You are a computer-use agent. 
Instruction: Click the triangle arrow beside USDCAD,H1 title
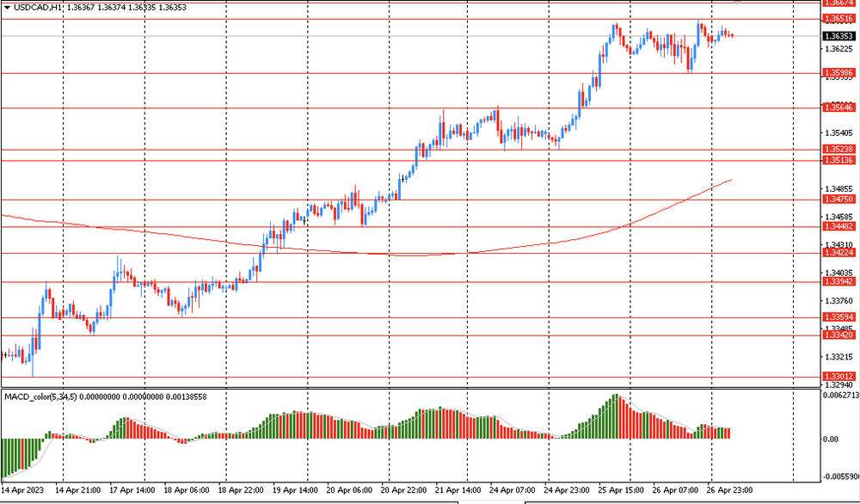pyautogui.click(x=6, y=6)
